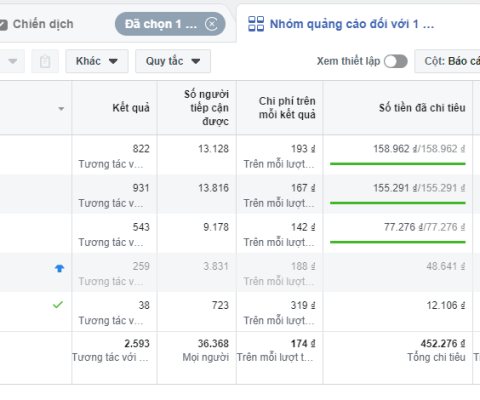Image resolution: width=480 pixels, height=400 pixels.
Task: Select the result value 543
Action: click(141, 227)
